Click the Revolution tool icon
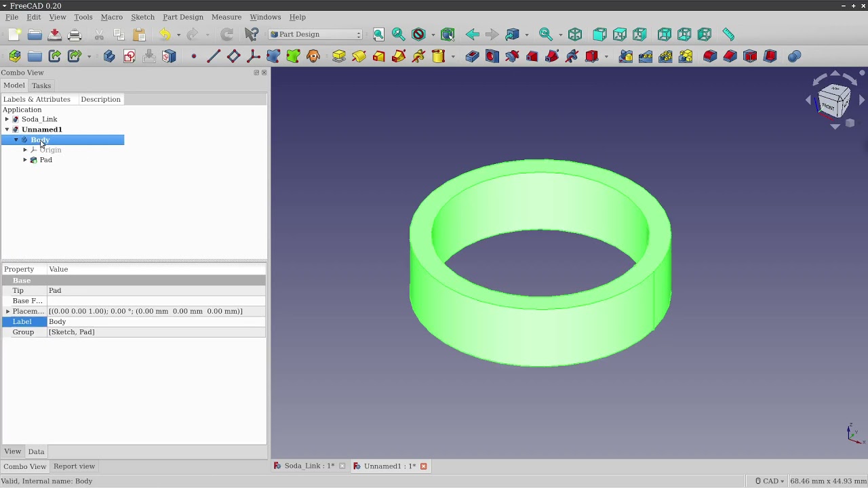This screenshot has width=868, height=488. [359, 56]
